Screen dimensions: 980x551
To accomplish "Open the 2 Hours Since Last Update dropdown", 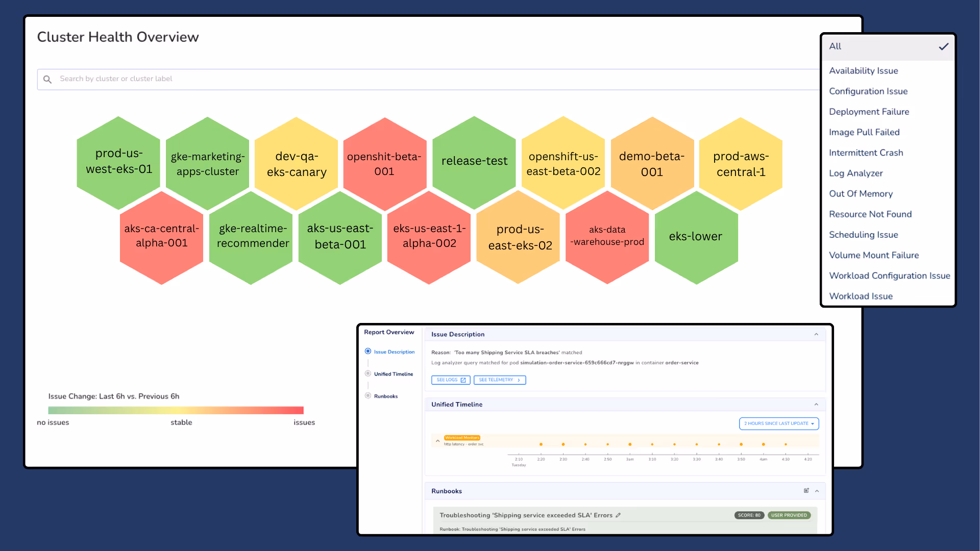I will (779, 423).
